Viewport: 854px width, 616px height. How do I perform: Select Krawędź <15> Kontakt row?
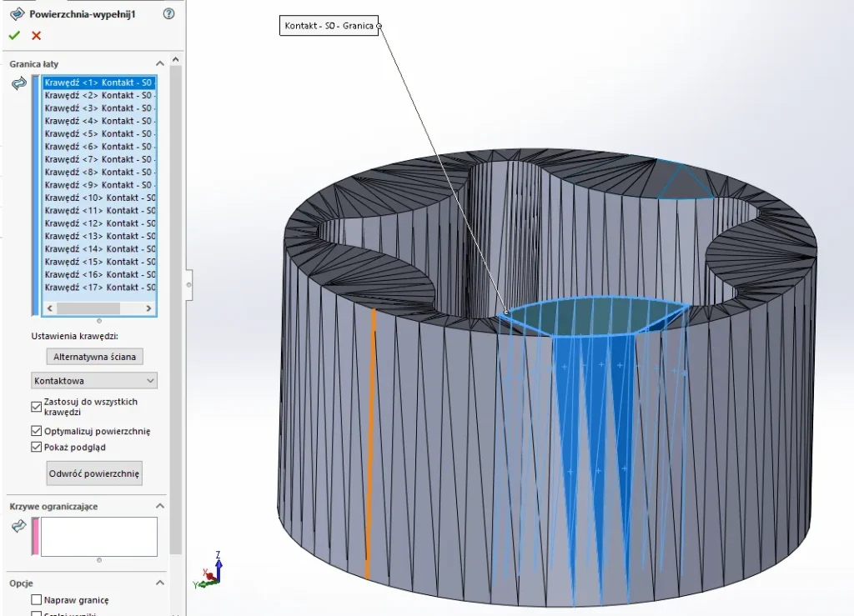click(x=100, y=262)
